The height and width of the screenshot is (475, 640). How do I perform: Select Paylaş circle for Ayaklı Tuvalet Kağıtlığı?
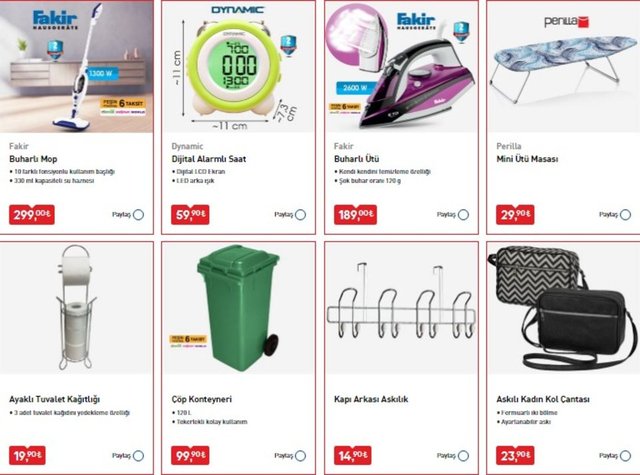[x=138, y=456]
